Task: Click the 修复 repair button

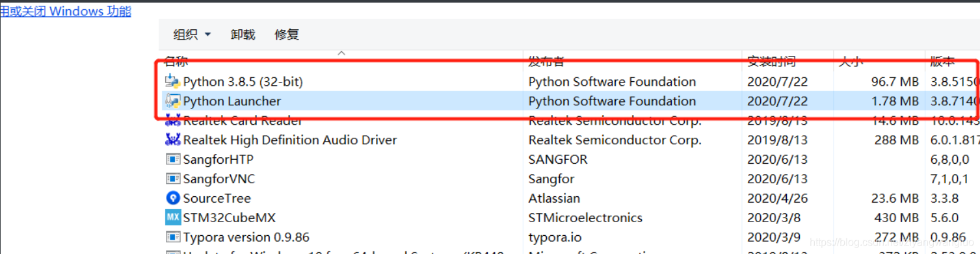Action: pyautogui.click(x=287, y=34)
